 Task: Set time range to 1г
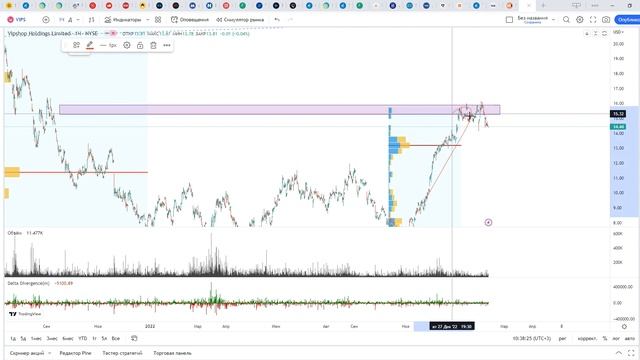[x=94, y=338]
